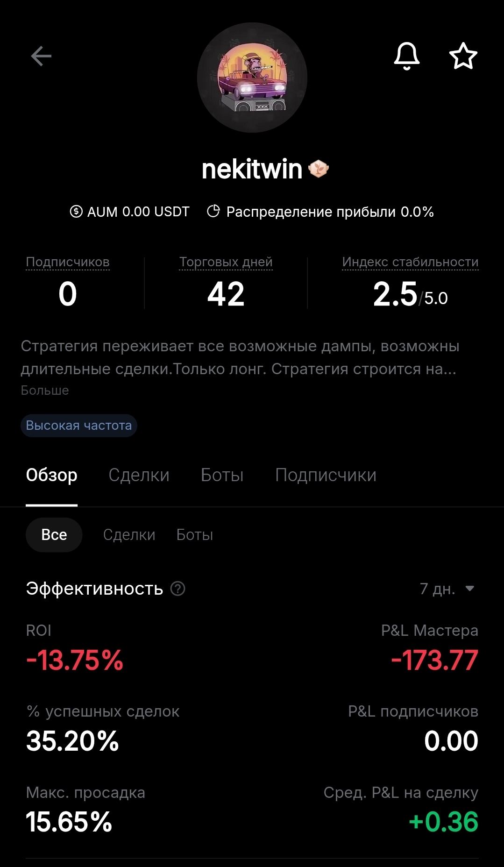Viewport: 504px width, 867px height.
Task: Switch to the Сделки main tab
Action: coord(139,475)
